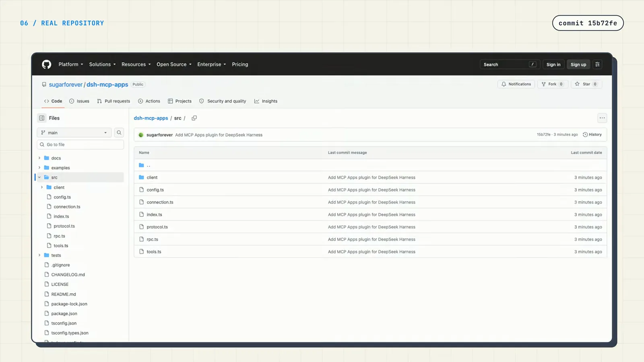The width and height of the screenshot is (644, 362).
Task: Click the Sign up button
Action: [578, 64]
